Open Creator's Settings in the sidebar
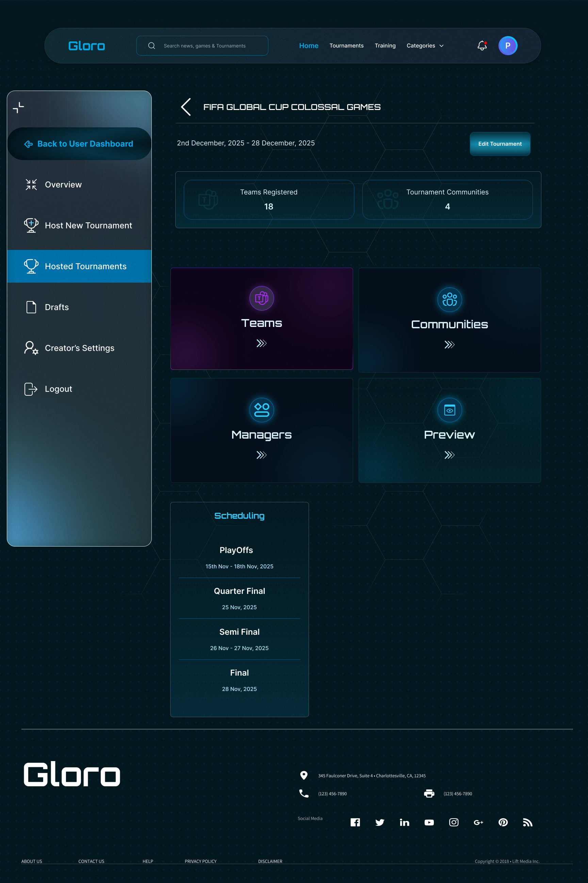The width and height of the screenshot is (588, 883). coord(79,348)
